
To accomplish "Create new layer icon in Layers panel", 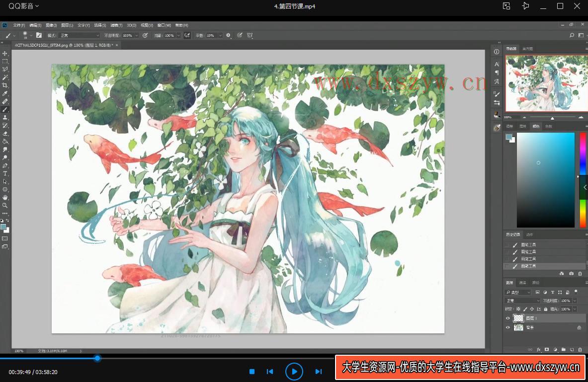I will 572,349.
